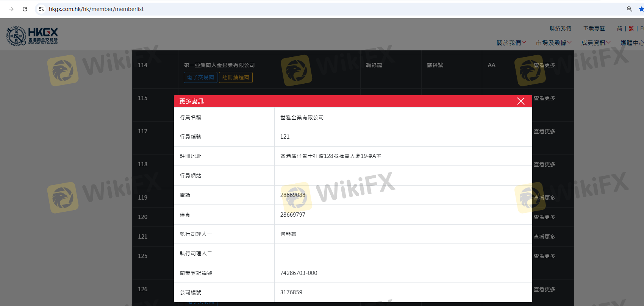Click the 電話 label in popup
This screenshot has width=644, height=306.
tap(185, 195)
